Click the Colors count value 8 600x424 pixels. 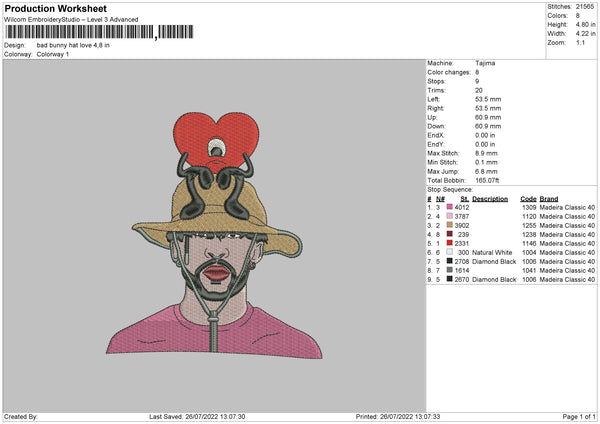[578, 16]
